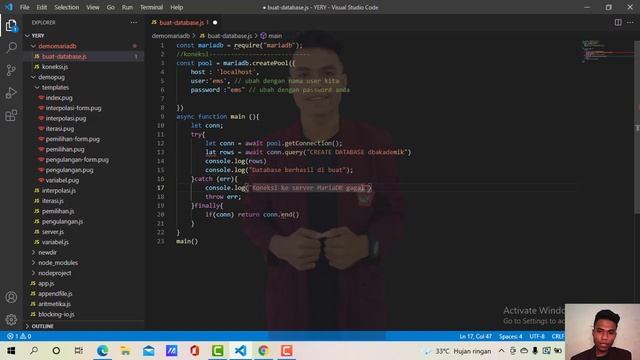Open the File menu

24,7
